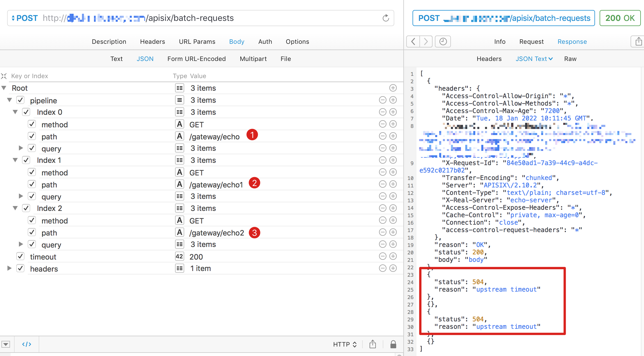Uncheck the pipeline checkbox

pyautogui.click(x=20, y=100)
